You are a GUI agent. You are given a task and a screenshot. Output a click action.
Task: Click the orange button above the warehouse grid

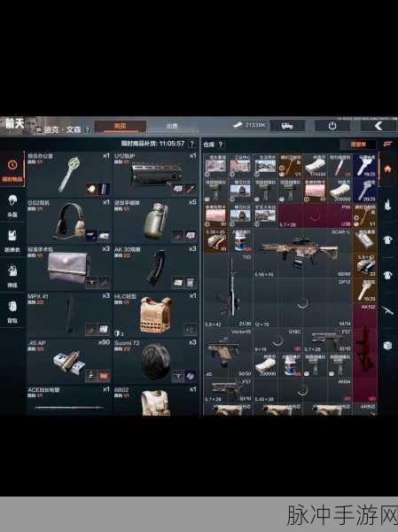click(x=358, y=145)
